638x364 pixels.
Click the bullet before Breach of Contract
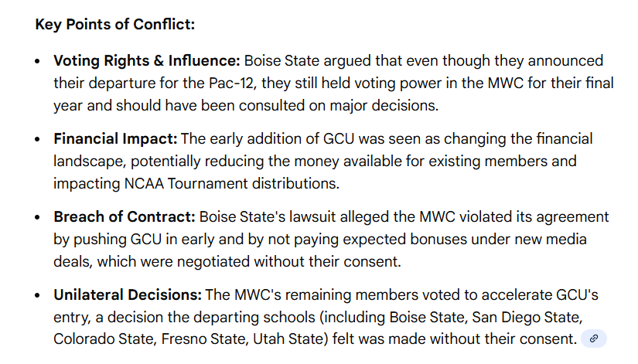click(38, 219)
